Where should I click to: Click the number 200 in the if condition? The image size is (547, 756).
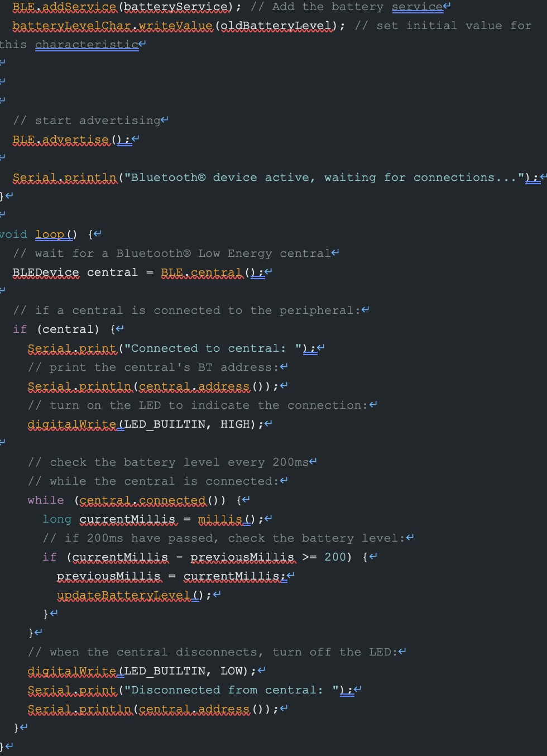[335, 557]
